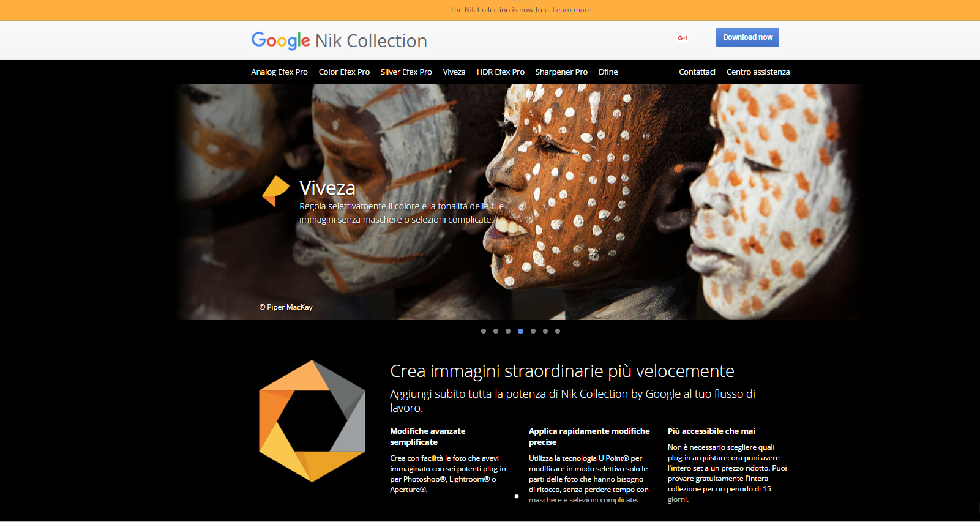Click the yellow Viveza logo icon
The width and height of the screenshot is (980, 522).
(275, 191)
